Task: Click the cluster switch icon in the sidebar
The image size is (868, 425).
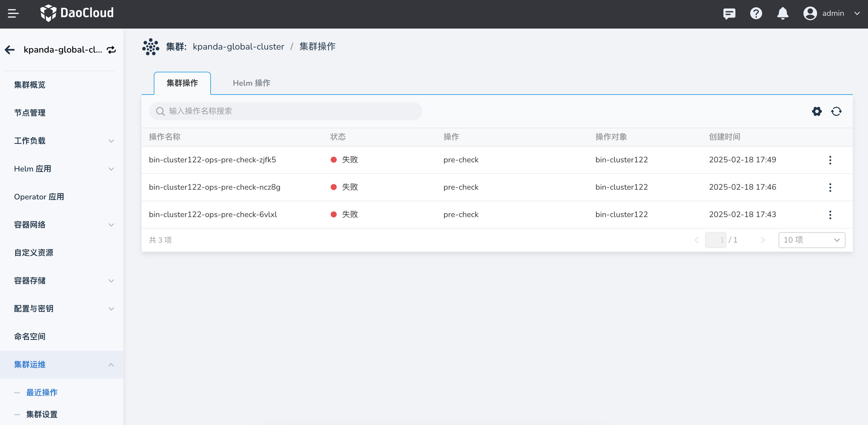Action: coord(111,50)
